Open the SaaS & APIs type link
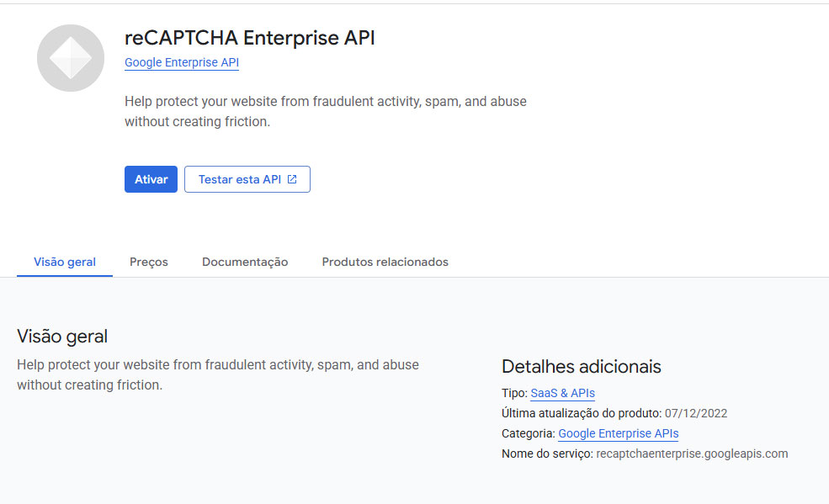The image size is (829, 504). click(562, 393)
